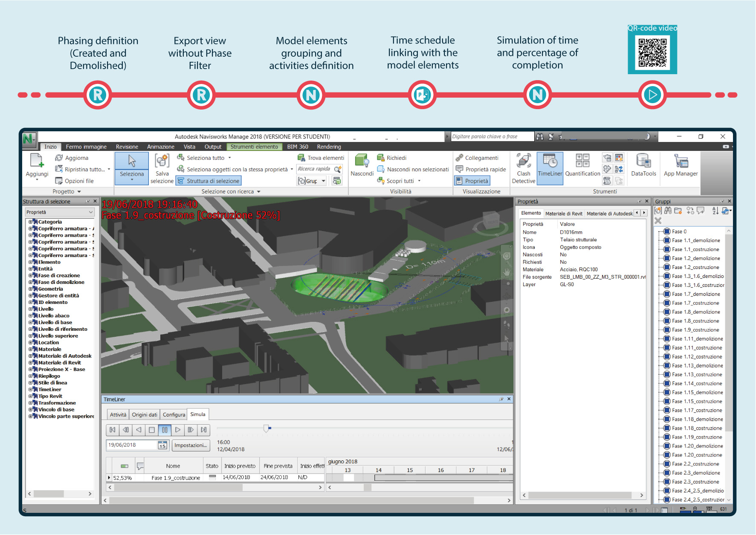
Task: Expand the Materiale node
Action: (30, 349)
